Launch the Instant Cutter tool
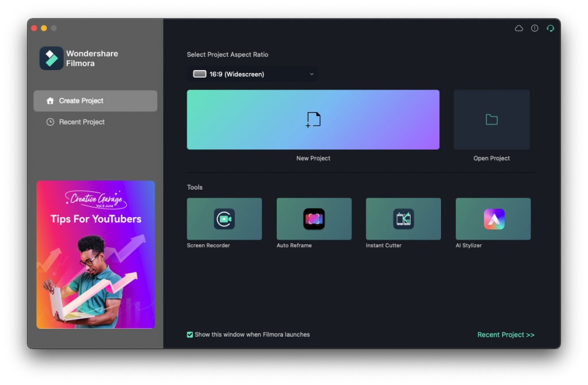The height and width of the screenshot is (385, 588). click(x=403, y=219)
